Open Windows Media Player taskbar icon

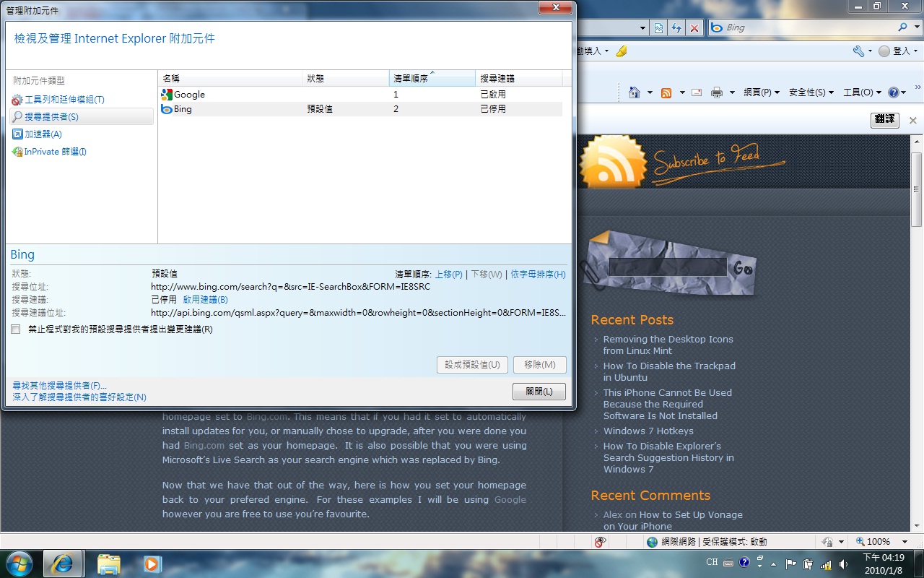point(152,564)
